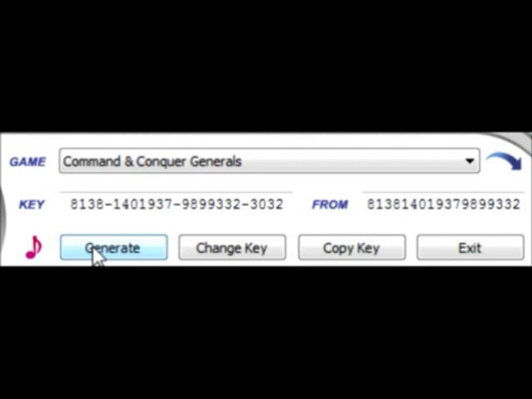
Task: Expand the game list dropdown arrow
Action: click(x=470, y=161)
